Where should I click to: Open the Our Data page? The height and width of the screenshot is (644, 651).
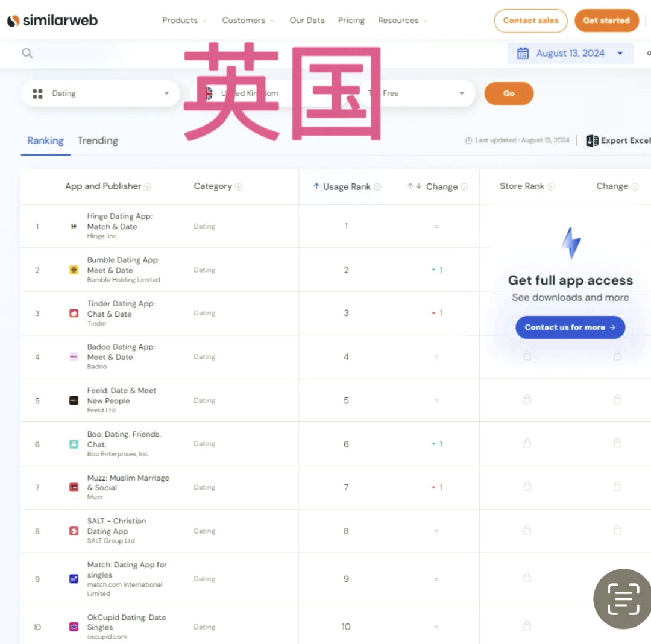(307, 21)
